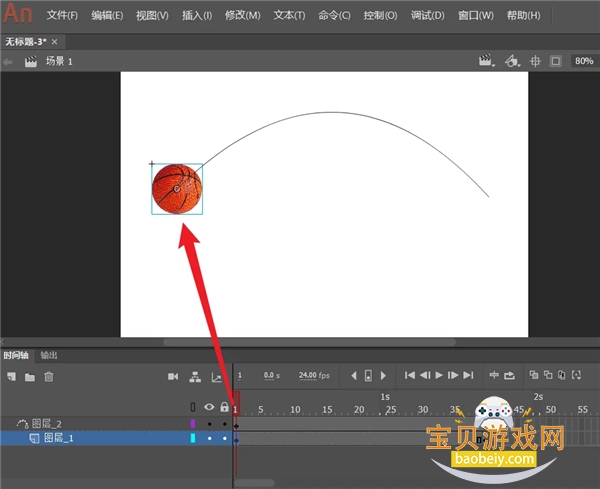
Task: Click the 场景 1 scene label
Action: 59,61
